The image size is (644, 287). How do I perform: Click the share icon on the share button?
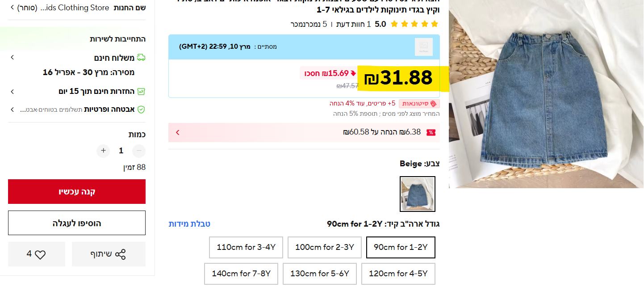(x=121, y=254)
